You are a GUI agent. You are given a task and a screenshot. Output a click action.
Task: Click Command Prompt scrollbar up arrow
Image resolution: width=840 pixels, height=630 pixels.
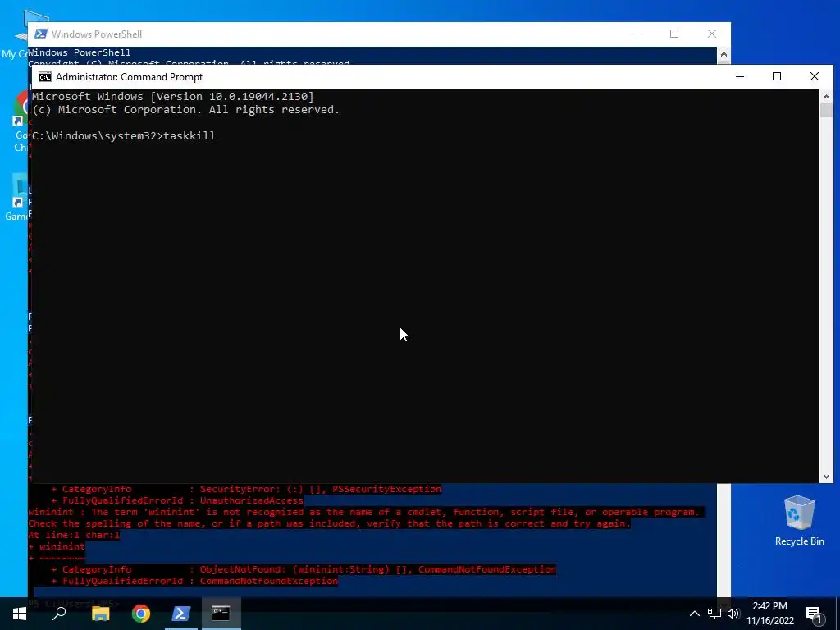[x=826, y=97]
